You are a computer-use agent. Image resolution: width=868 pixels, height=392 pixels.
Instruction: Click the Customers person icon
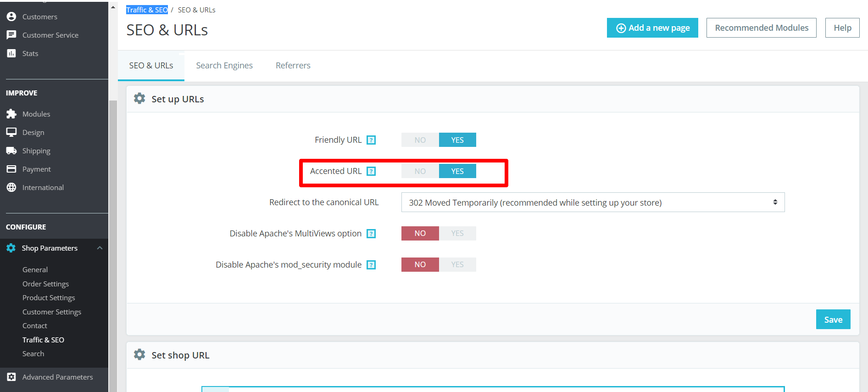(11, 17)
